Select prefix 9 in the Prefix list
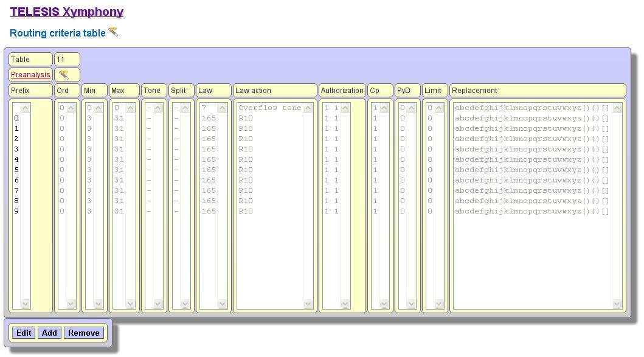The image size is (644, 357). tap(16, 211)
